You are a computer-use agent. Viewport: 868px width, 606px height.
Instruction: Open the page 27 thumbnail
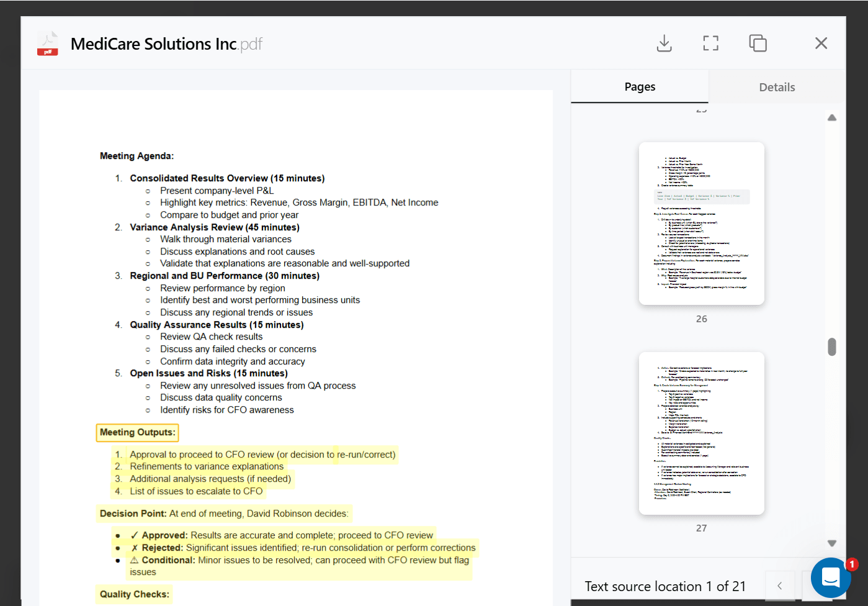tap(701, 433)
